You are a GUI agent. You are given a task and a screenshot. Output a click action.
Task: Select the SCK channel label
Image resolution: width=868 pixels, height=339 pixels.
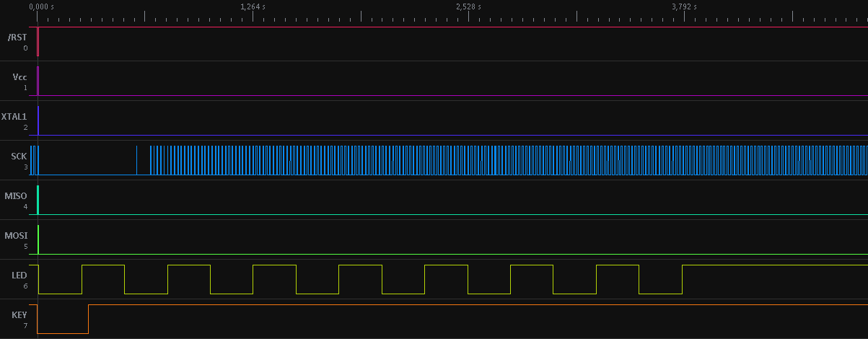coord(19,156)
